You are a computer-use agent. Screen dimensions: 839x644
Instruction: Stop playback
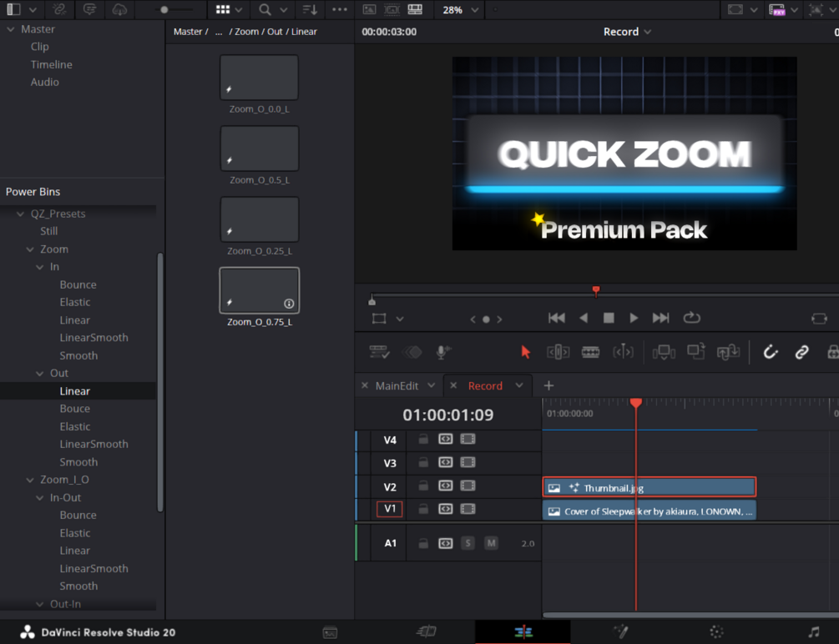coord(609,319)
